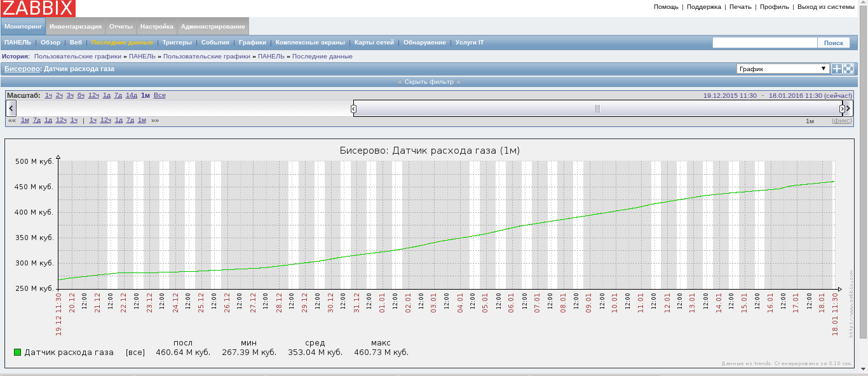Click the timeline left scroll arrow
This screenshot has height=376, width=868.
pos(10,108)
